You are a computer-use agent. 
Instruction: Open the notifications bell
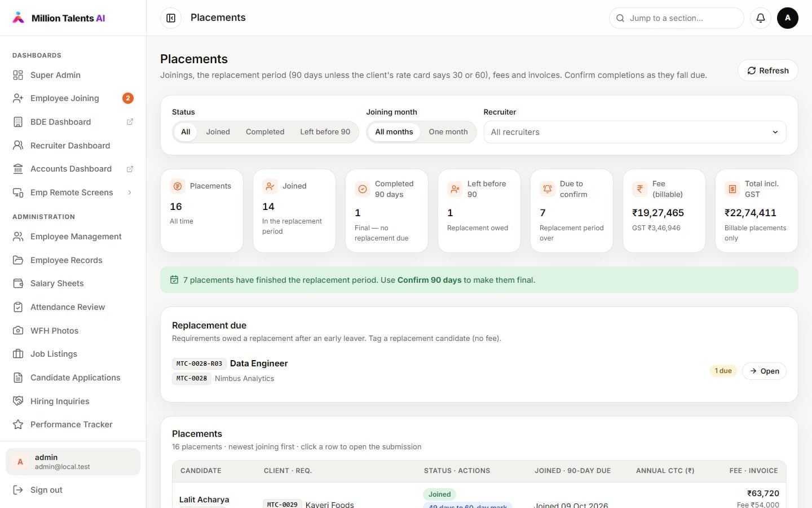[760, 18]
